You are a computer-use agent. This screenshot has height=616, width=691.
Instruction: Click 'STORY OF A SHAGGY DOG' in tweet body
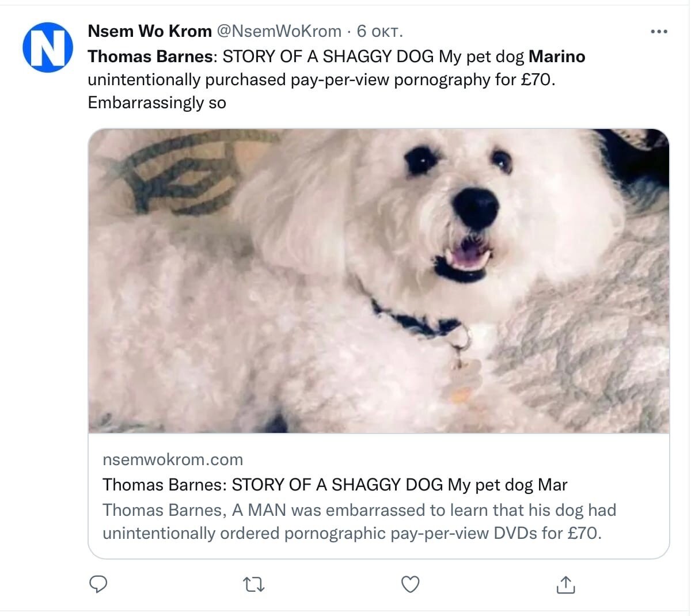coord(328,56)
